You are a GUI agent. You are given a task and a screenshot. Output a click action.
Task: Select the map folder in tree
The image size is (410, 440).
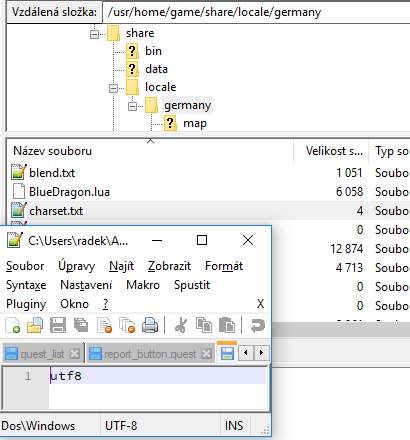point(195,123)
